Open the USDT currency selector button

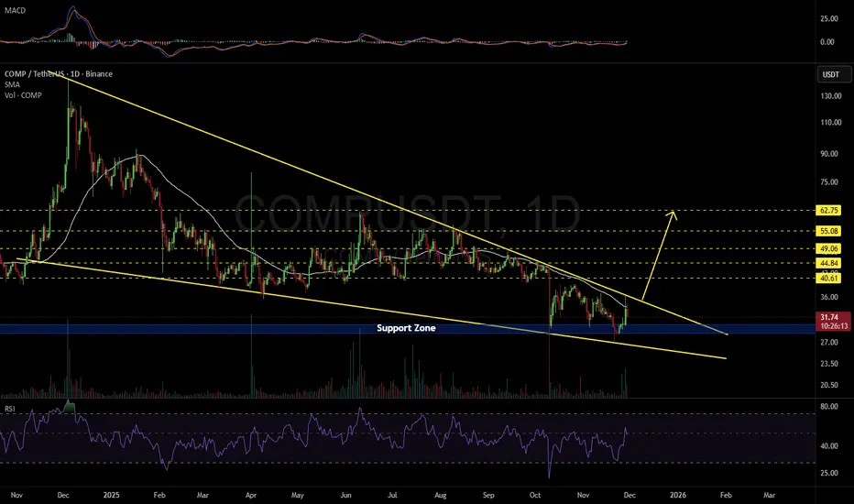(834, 74)
